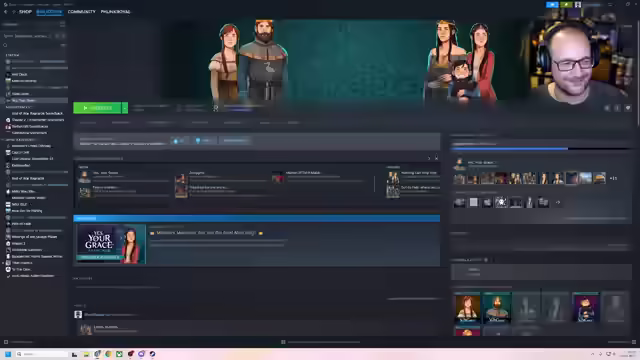Open the dropdown arrow beside Play
This screenshot has height=360, width=640.
[125, 108]
